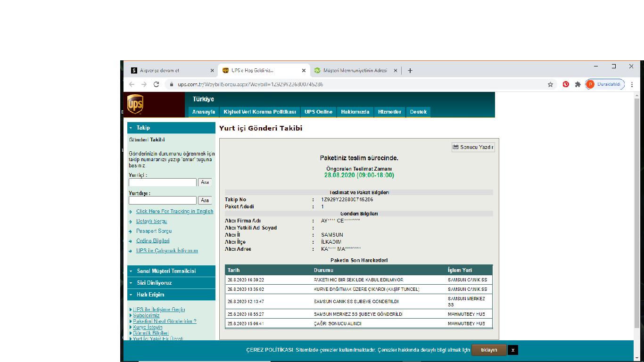Open a new browser tab
644x362 pixels.
[x=410, y=71]
